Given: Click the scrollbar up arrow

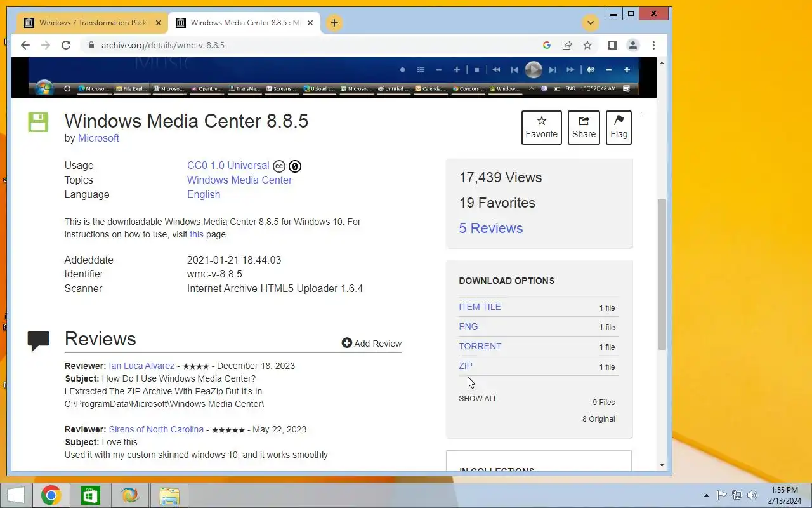Looking at the screenshot, I should (x=662, y=63).
